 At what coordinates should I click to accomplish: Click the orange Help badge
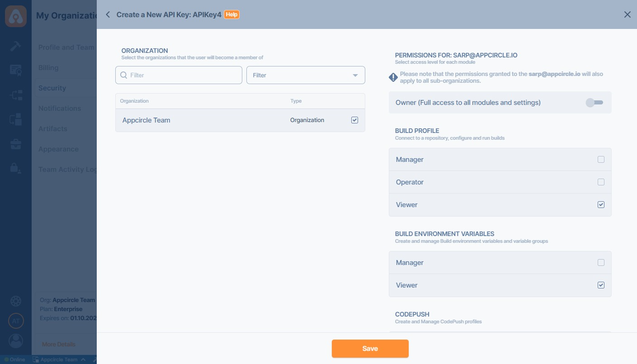[231, 14]
